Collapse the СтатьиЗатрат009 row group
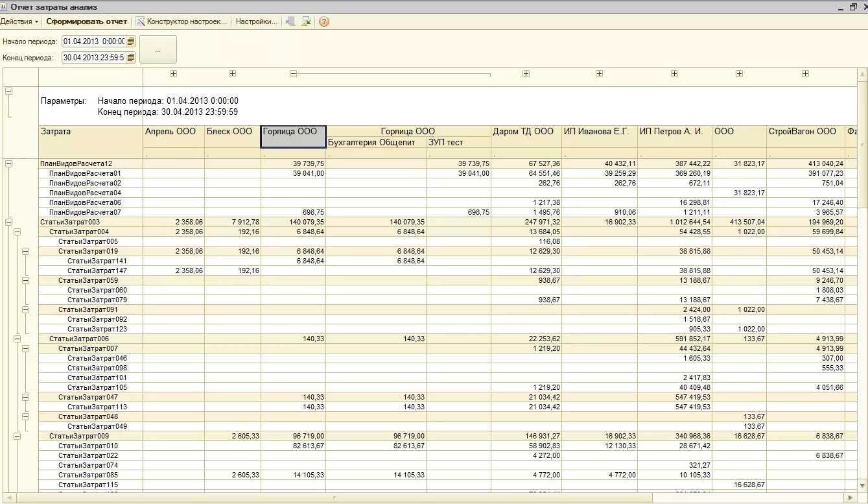 click(x=18, y=436)
